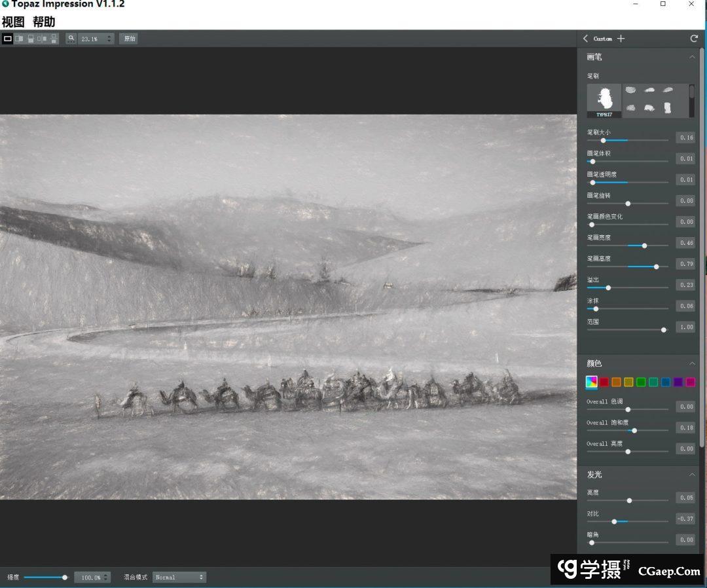Click the zoom magnifier icon
This screenshot has height=588, width=707.
(71, 39)
